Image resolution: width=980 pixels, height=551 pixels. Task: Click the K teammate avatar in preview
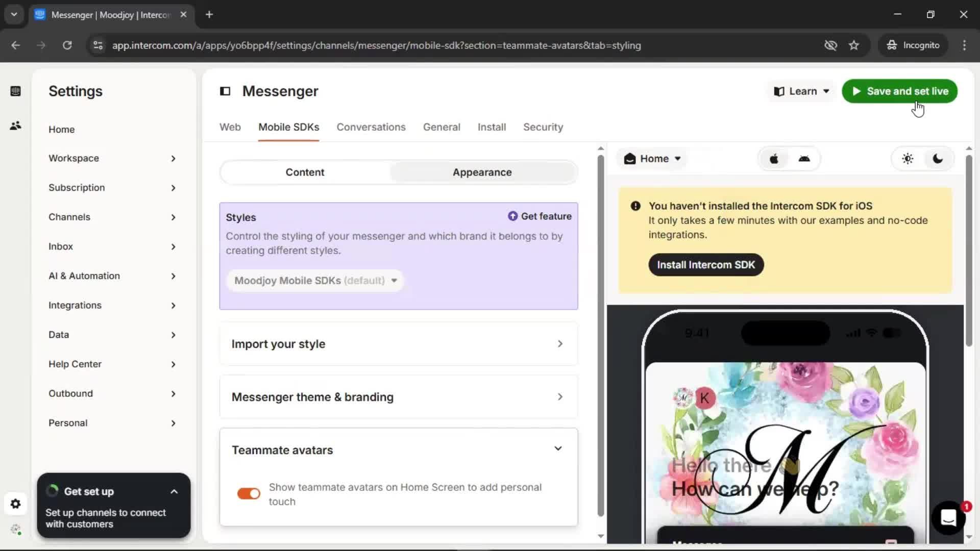[x=705, y=398]
